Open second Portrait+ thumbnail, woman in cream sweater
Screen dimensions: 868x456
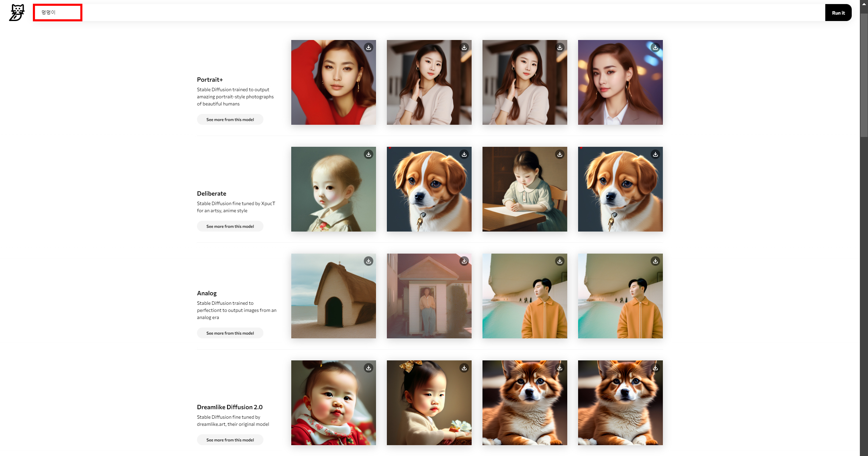click(429, 82)
